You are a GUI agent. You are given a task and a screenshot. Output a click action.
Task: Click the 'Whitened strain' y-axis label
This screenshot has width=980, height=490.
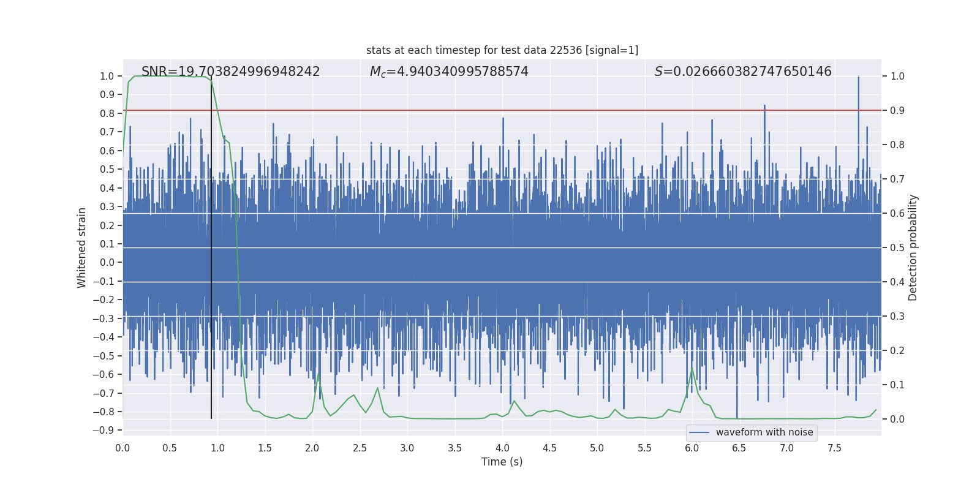pyautogui.click(x=82, y=247)
